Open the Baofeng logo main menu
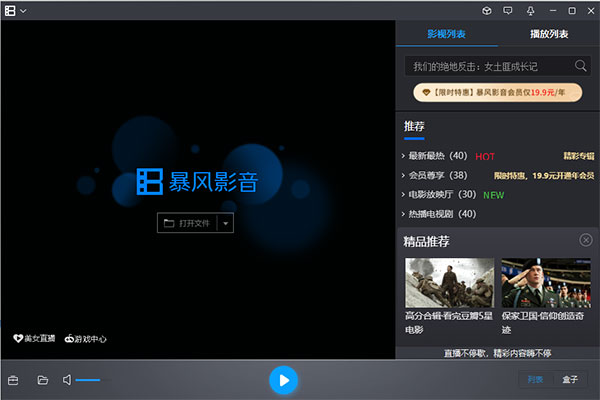 click(x=10, y=11)
